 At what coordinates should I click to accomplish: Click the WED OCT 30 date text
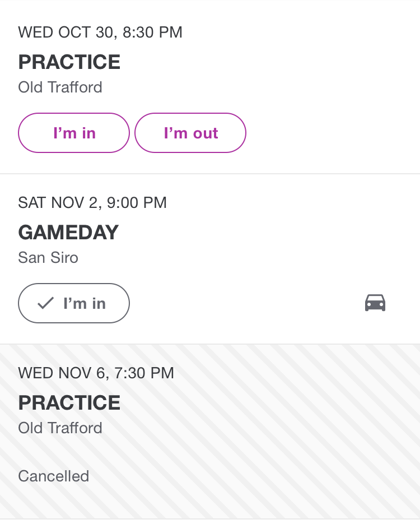point(65,33)
